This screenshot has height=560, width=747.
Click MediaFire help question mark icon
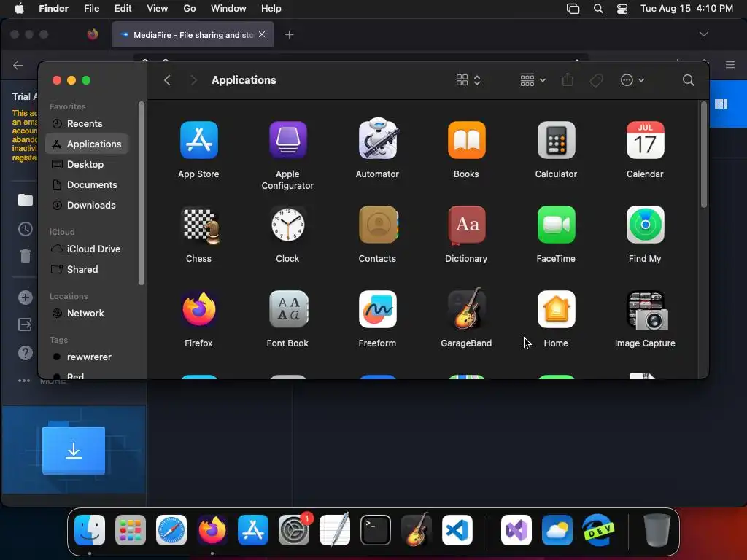pos(26,353)
